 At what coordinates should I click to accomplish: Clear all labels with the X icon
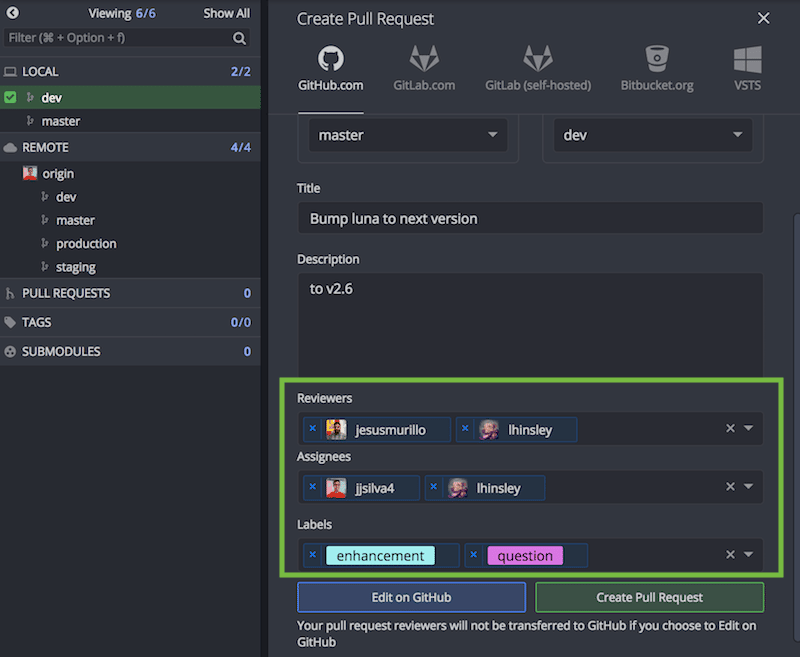click(x=730, y=555)
